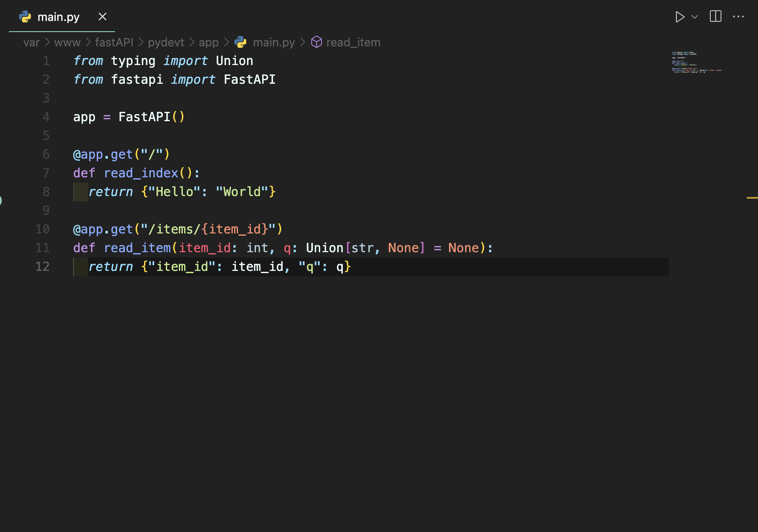Click 'return' keyword on line 12
The height and width of the screenshot is (532, 758).
click(x=111, y=266)
